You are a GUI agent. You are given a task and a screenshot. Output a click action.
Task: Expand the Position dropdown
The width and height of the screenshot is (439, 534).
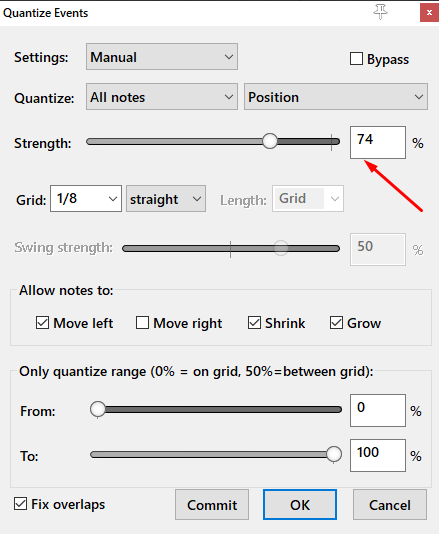336,97
